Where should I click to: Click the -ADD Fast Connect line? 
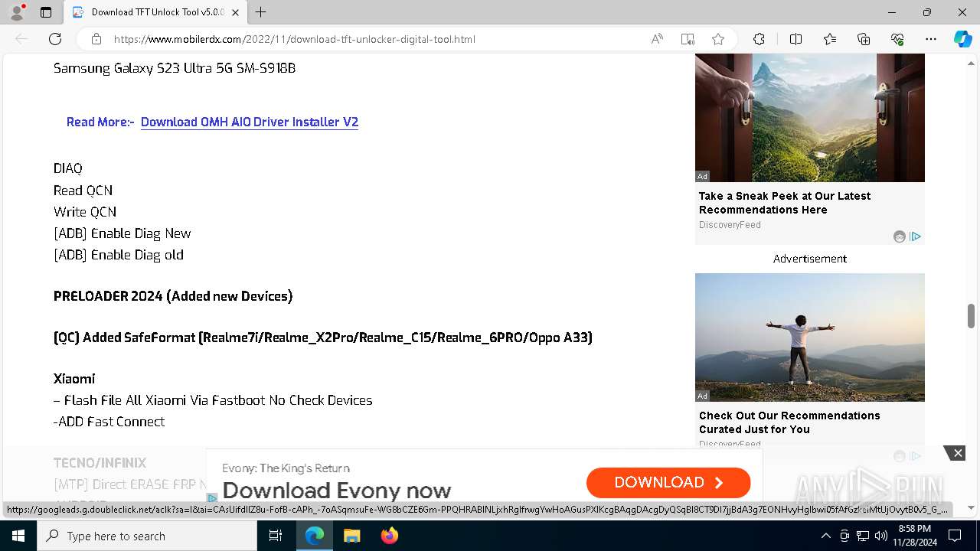pos(109,422)
